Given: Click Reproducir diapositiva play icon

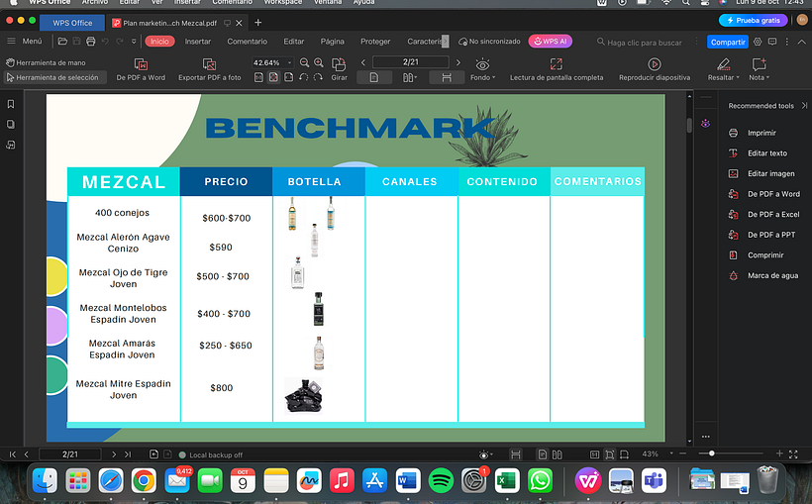Looking at the screenshot, I should [x=654, y=70].
